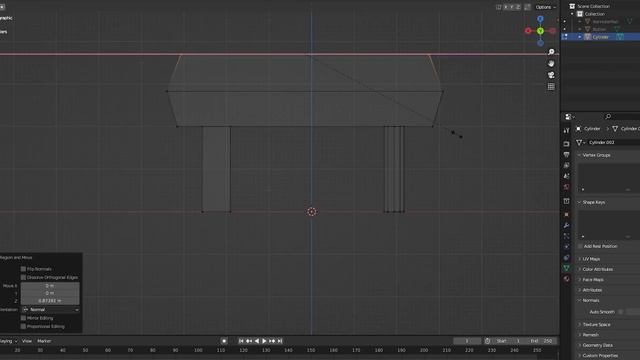
Task: Select the Cylinder row in outliner
Action: pos(600,37)
